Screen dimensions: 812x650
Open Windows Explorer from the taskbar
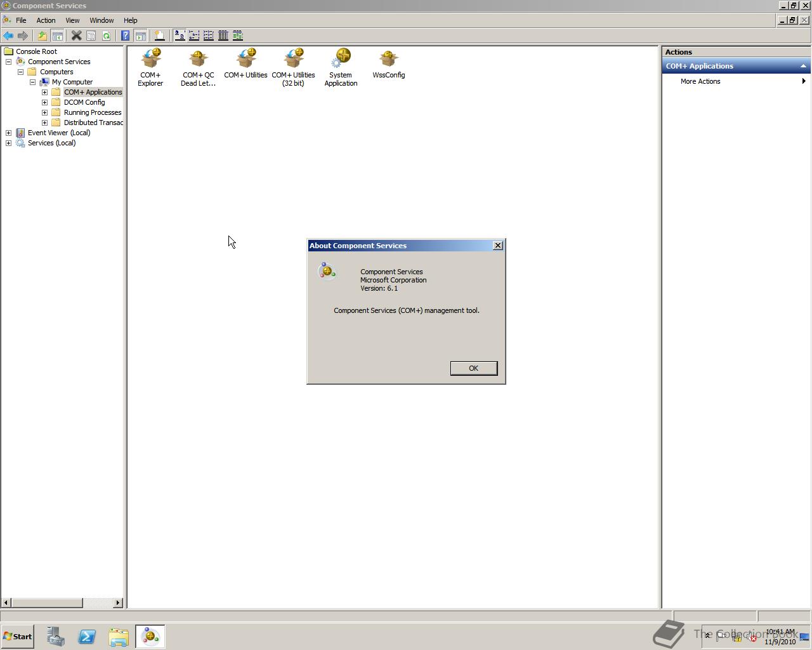[119, 637]
